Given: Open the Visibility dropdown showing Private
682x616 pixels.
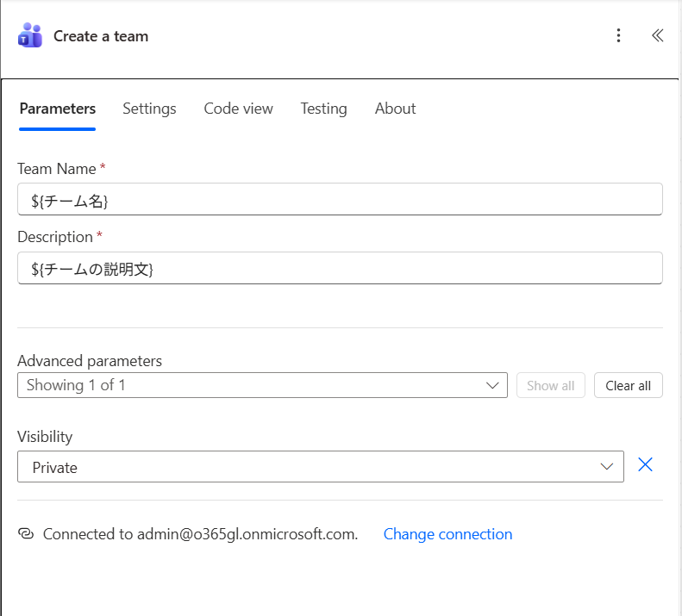Looking at the screenshot, I should [320, 467].
